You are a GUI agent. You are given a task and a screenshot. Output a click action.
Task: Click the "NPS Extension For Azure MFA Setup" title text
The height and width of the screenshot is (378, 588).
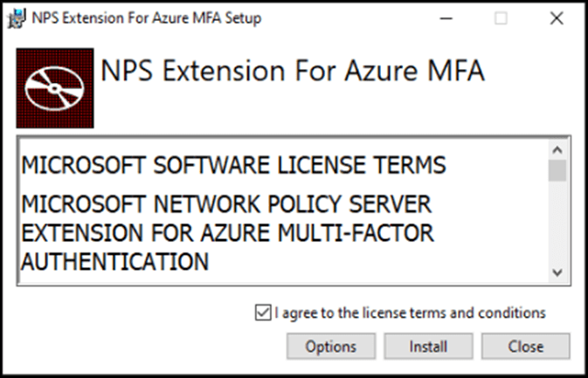pyautogui.click(x=146, y=18)
